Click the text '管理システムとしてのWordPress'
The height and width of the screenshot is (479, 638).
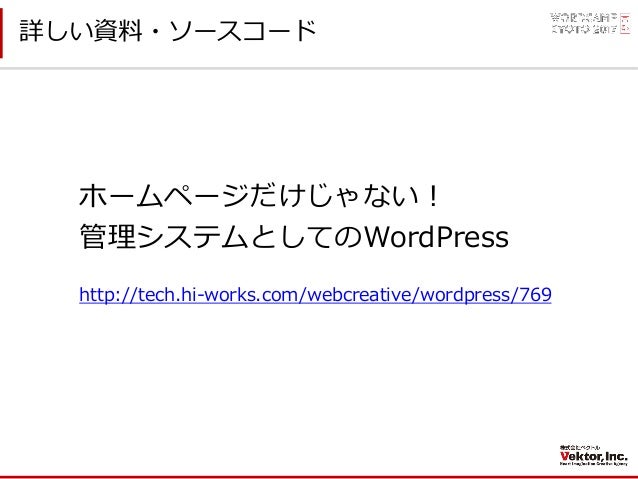(x=294, y=236)
